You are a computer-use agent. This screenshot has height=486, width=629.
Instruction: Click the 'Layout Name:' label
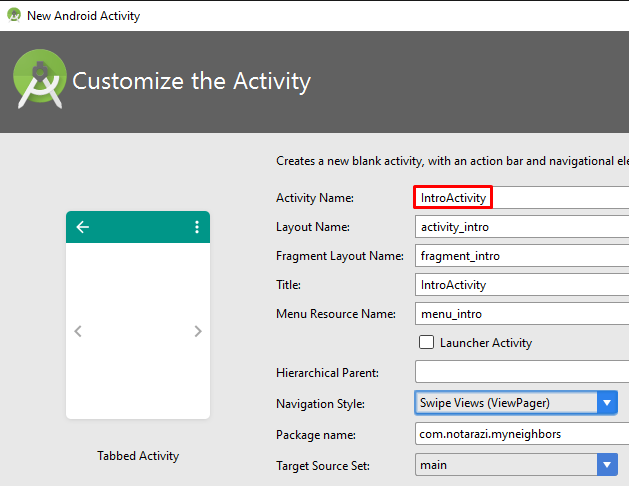tap(313, 227)
